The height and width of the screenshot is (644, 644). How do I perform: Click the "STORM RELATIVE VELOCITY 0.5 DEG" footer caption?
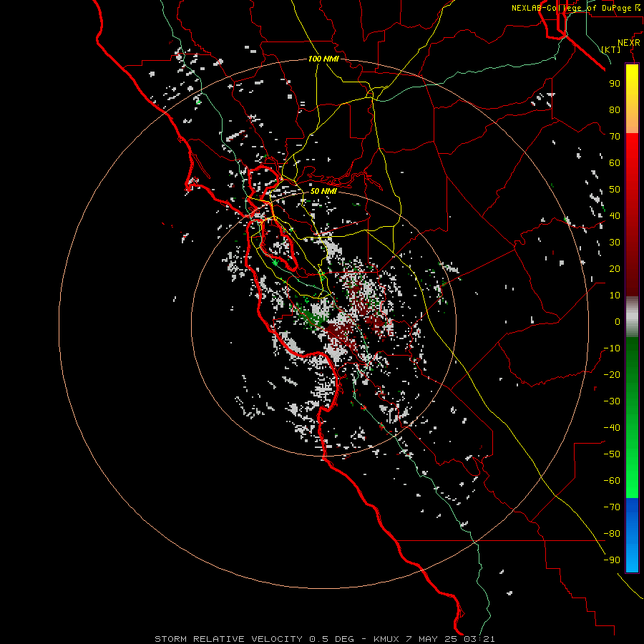pyautogui.click(x=254, y=639)
